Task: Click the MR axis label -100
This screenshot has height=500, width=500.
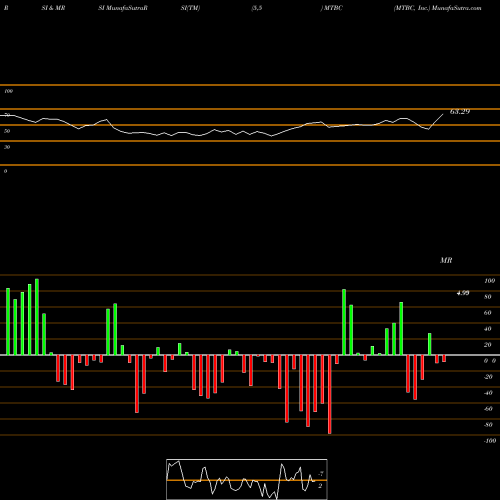Action: (x=490, y=441)
